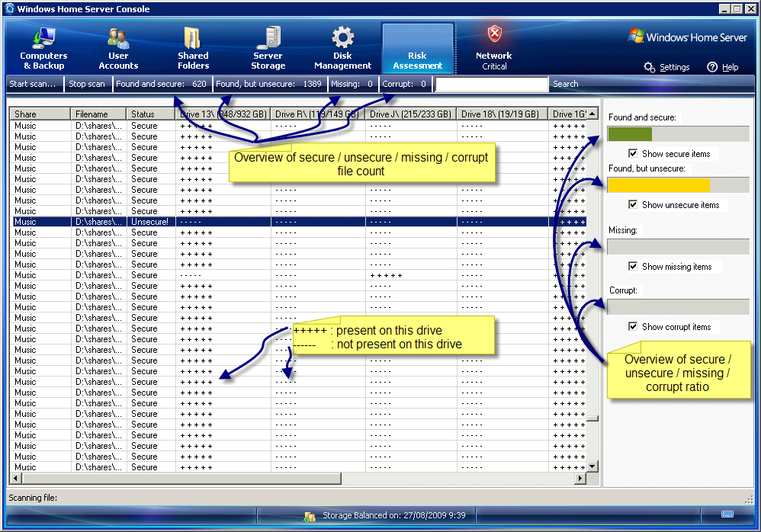The image size is (761, 532).
Task: Click the Drive 18\ (19/19 GB) column header
Action: coord(503,114)
